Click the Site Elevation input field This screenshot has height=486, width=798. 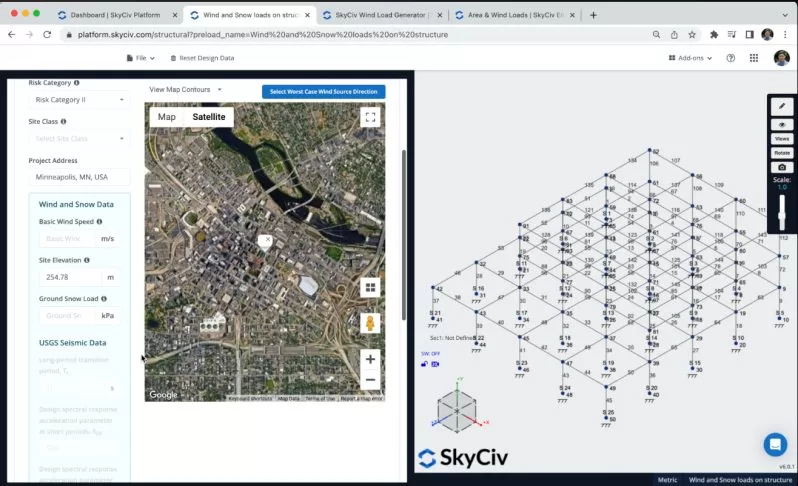70,277
